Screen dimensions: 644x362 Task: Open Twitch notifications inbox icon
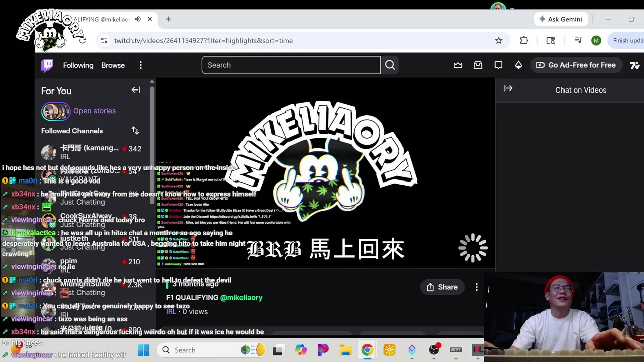click(478, 65)
